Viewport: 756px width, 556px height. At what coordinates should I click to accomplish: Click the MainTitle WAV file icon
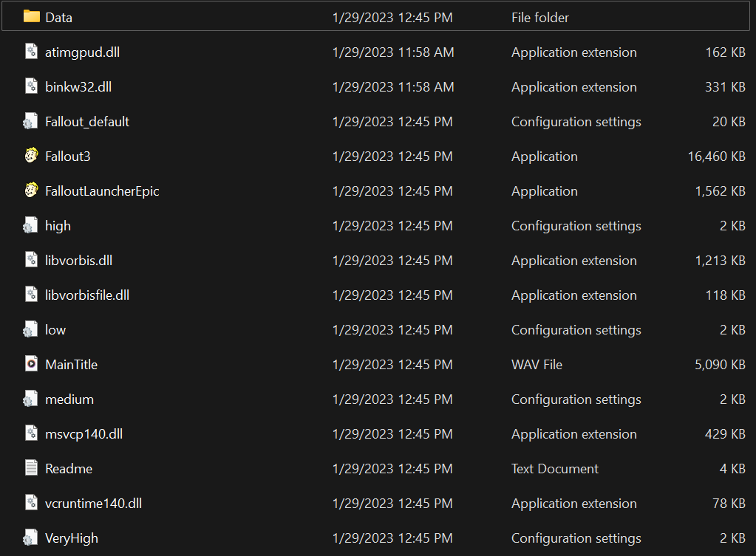point(32,364)
